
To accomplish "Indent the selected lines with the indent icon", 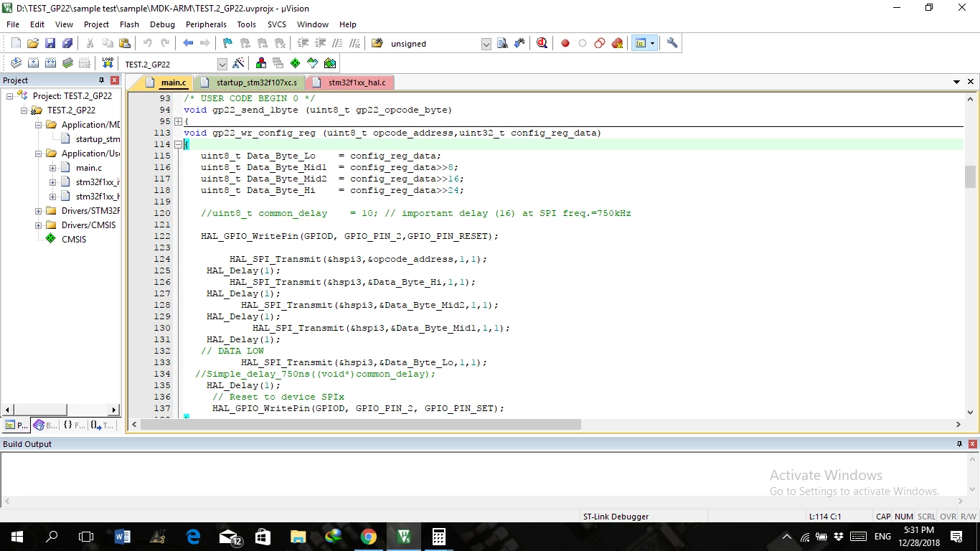I will [303, 43].
